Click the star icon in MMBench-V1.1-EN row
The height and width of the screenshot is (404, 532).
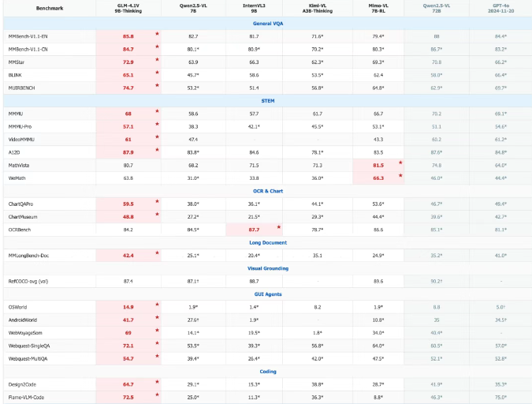click(157, 34)
